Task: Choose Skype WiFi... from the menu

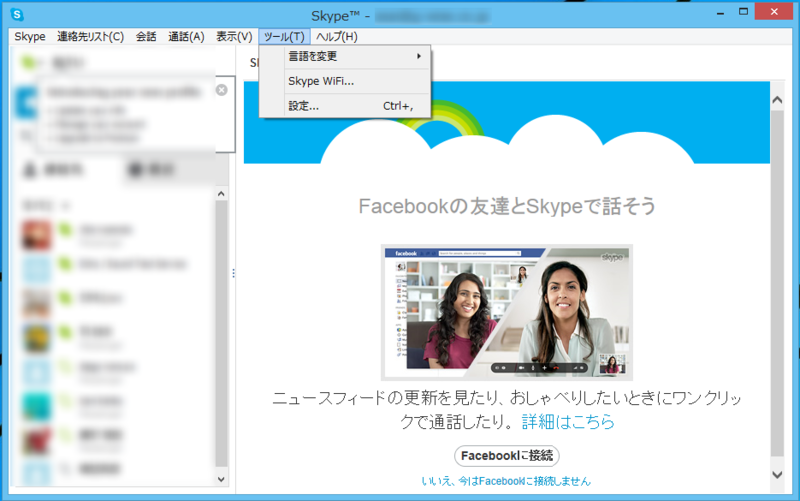Action: (345, 81)
